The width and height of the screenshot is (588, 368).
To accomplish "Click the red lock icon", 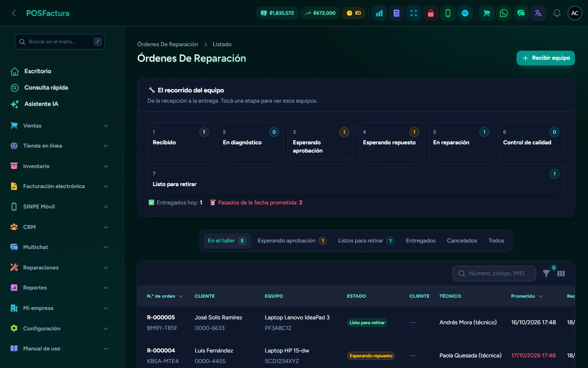I will coord(431,13).
